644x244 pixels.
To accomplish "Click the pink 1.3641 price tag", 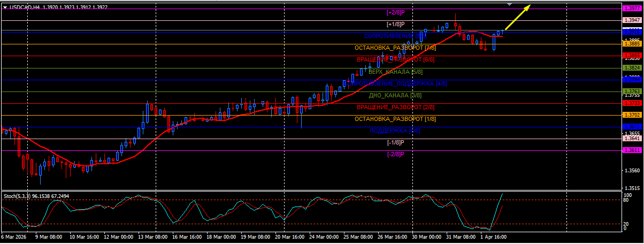I will 632,139.
